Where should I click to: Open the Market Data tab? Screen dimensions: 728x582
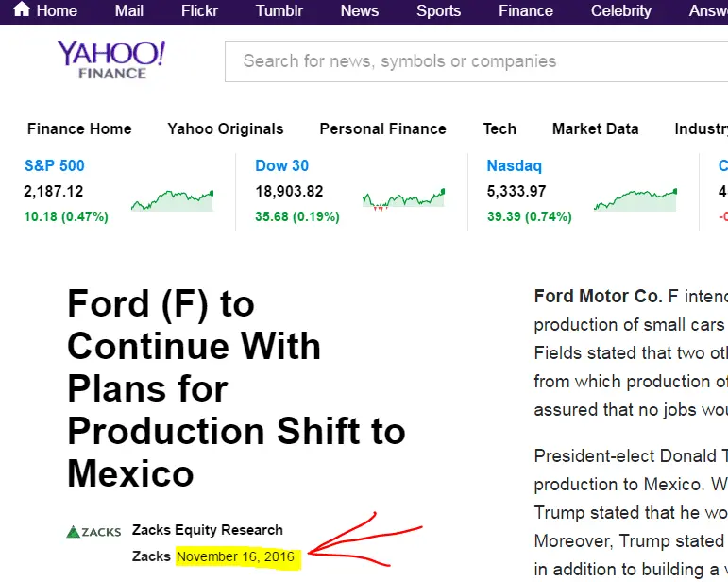[x=595, y=129]
